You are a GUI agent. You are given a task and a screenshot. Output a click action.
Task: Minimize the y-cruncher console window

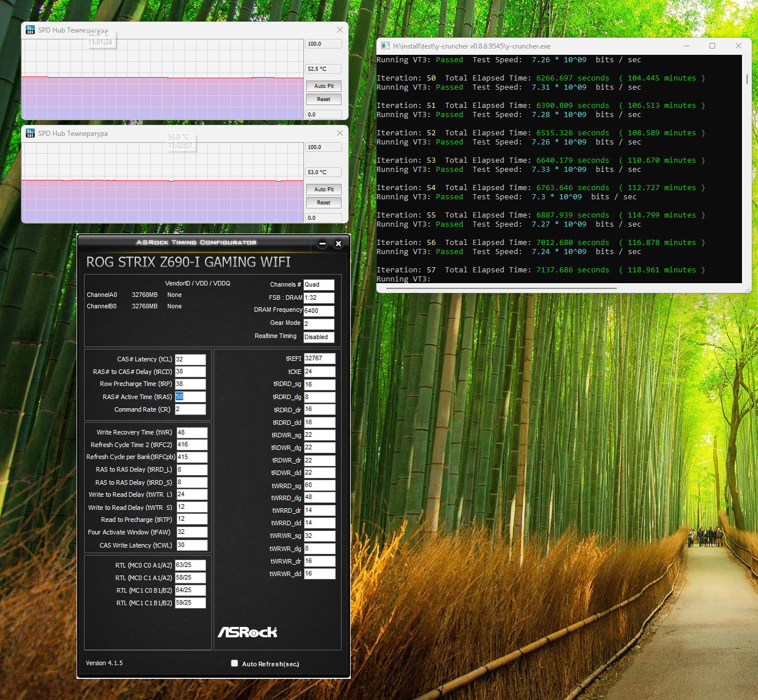(x=686, y=46)
